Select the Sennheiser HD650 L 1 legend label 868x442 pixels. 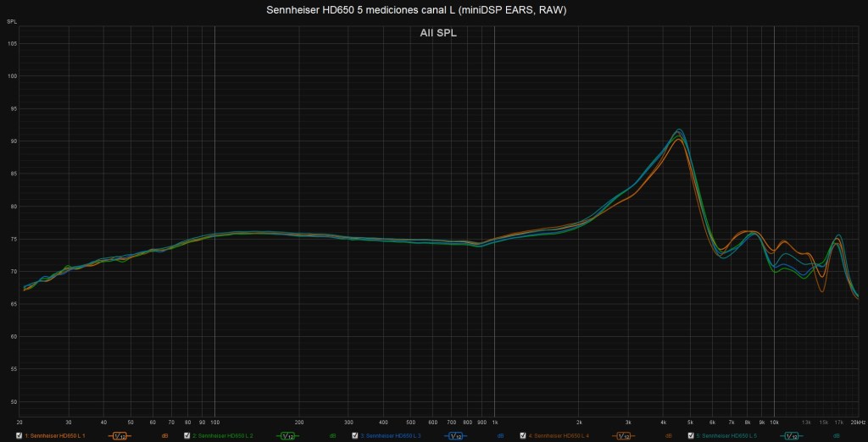[x=55, y=436]
